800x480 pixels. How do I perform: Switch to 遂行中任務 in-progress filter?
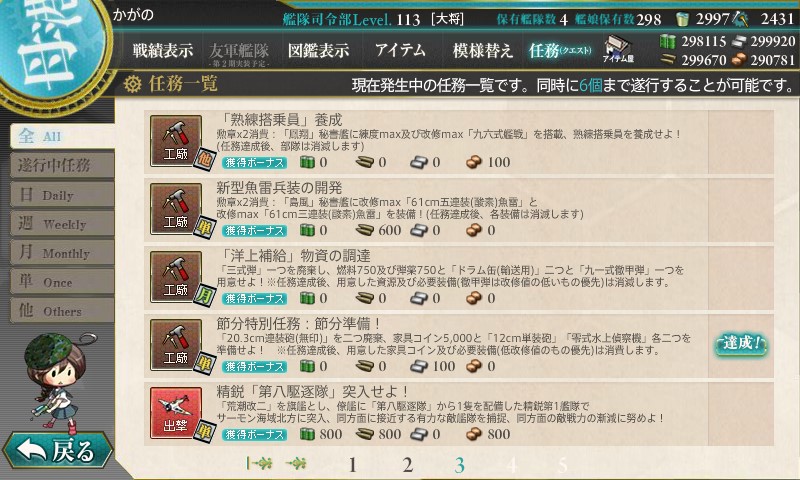pos(62,165)
